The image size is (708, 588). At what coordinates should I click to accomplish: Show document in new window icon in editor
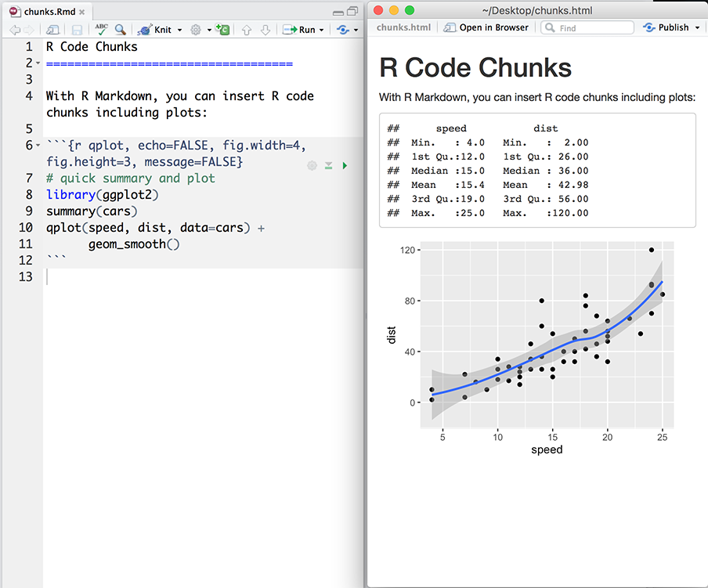[52, 31]
